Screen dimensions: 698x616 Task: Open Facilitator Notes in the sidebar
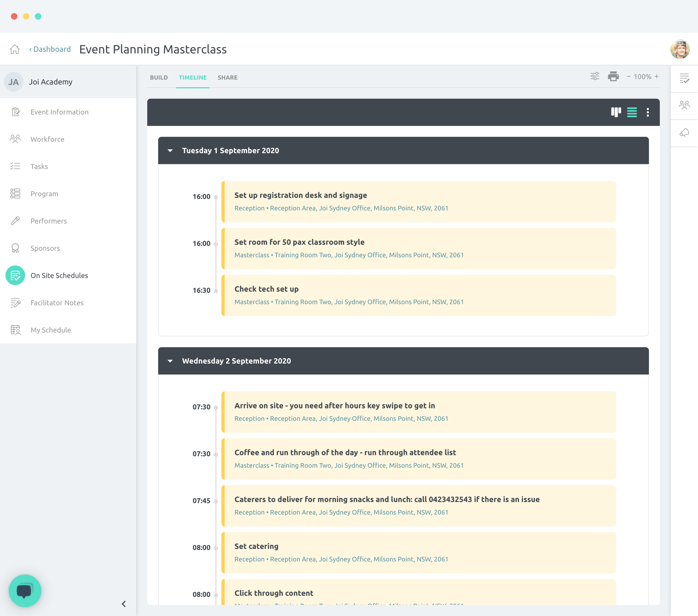57,303
